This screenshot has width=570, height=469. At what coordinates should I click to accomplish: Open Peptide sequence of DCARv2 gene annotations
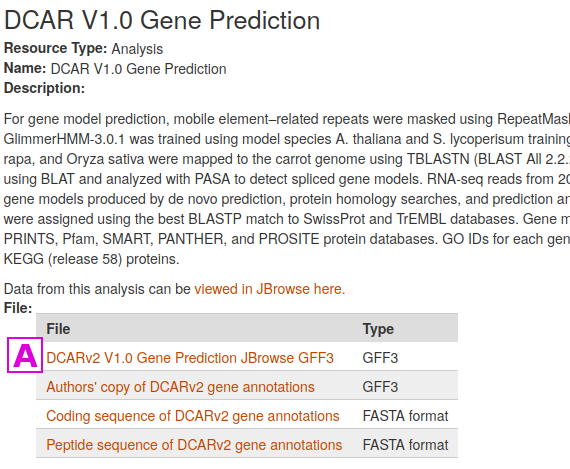pyautogui.click(x=194, y=445)
